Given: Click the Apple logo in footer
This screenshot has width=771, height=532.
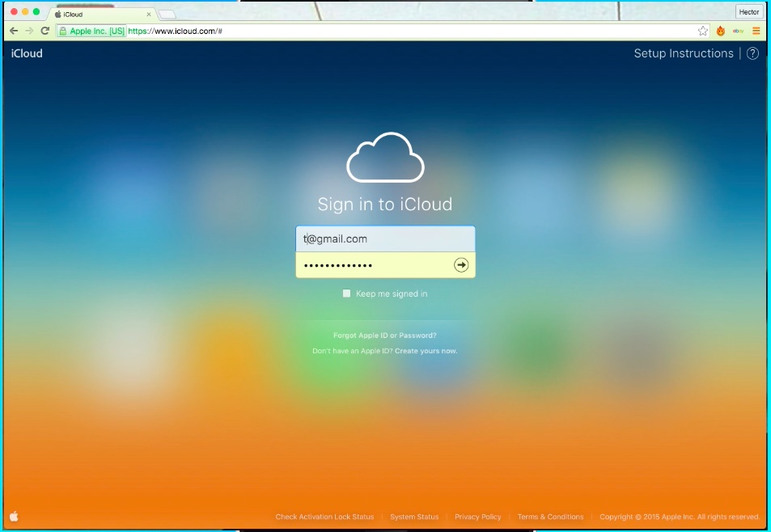Looking at the screenshot, I should tap(14, 517).
